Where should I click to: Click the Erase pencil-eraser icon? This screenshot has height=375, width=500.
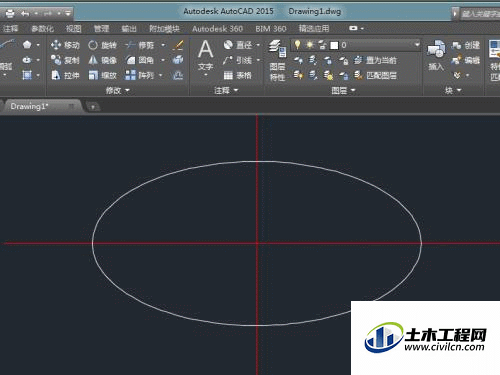[x=178, y=45]
